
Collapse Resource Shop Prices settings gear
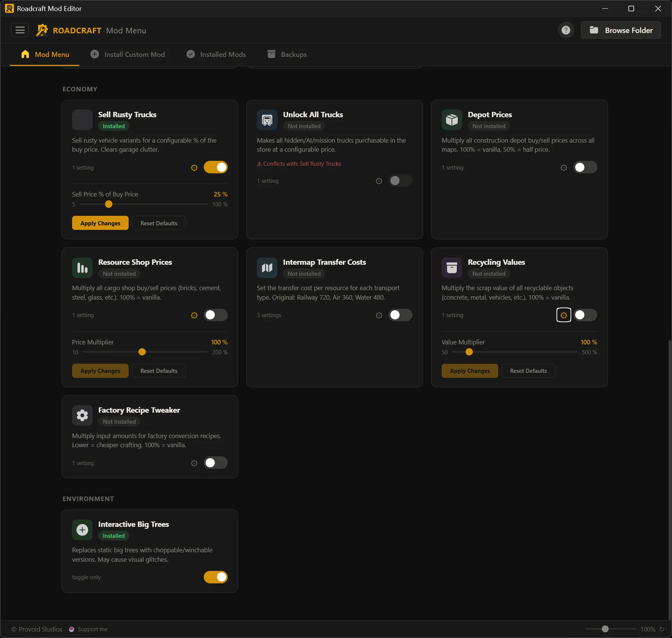194,315
